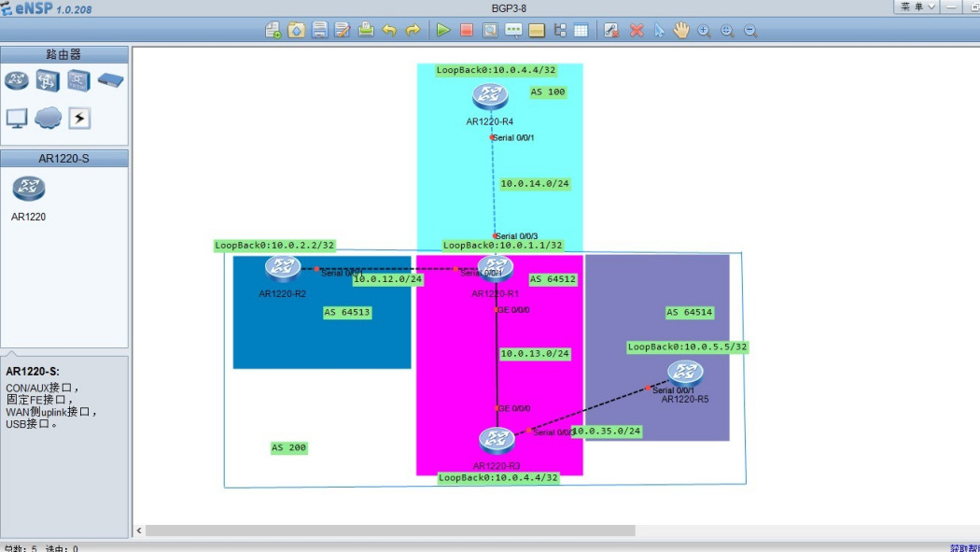Select the 'AS 200' label
The height and width of the screenshot is (552, 980).
click(x=288, y=447)
